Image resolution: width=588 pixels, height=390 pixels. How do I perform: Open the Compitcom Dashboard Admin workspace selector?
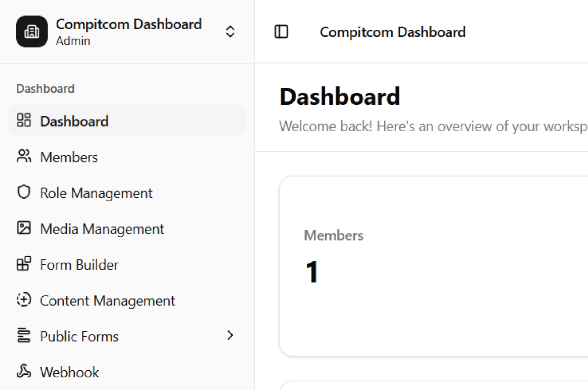[x=128, y=31]
